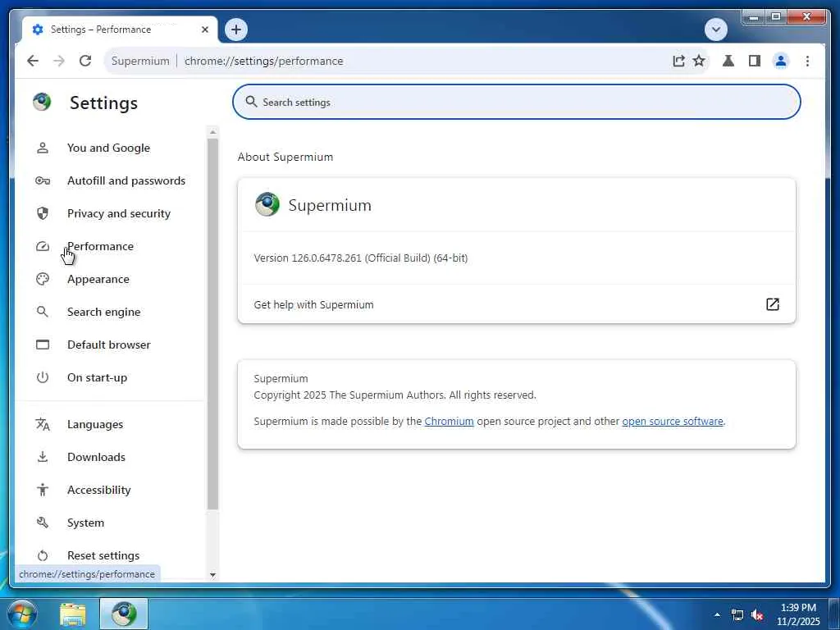840x630 pixels.
Task: Click the You and Google person icon
Action: [43, 148]
